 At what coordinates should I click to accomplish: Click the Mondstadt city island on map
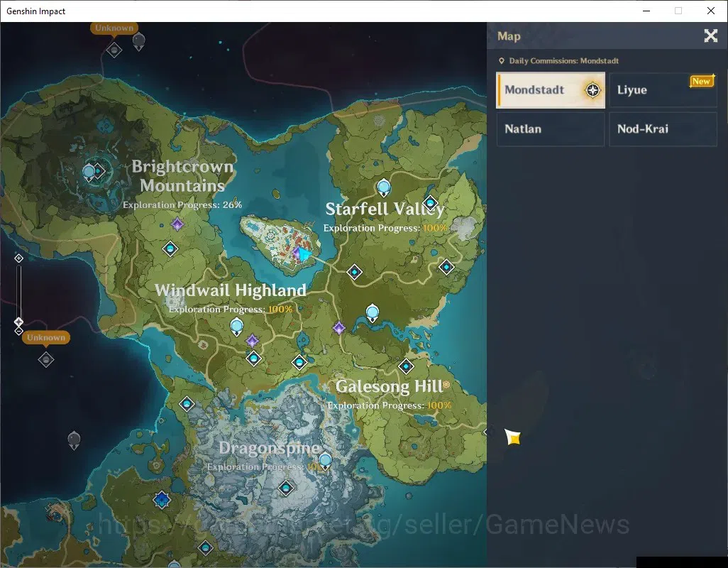pos(280,244)
